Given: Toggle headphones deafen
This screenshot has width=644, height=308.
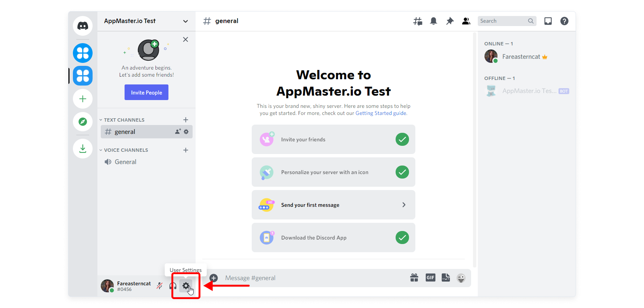Looking at the screenshot, I should pyautogui.click(x=173, y=286).
